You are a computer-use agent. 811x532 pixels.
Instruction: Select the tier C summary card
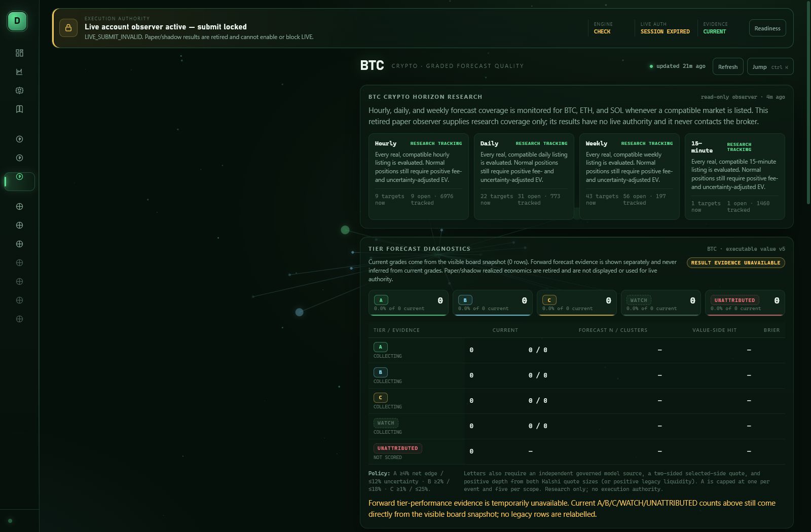coord(576,303)
